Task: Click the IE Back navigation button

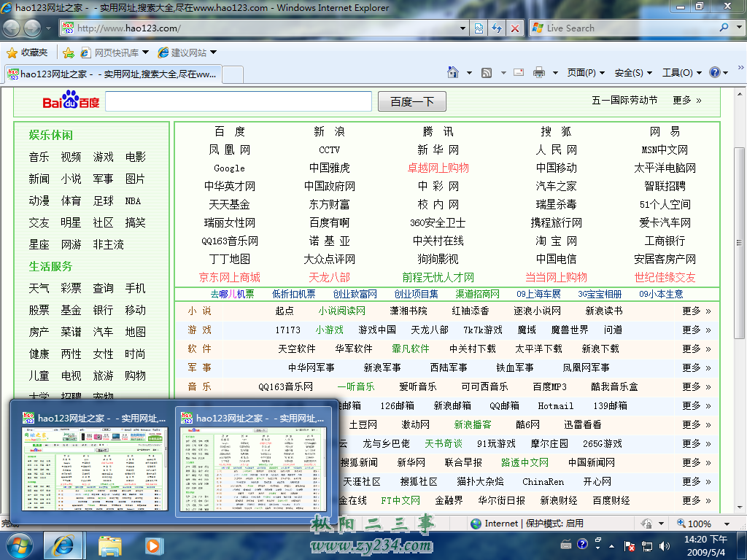Action: click(11, 28)
